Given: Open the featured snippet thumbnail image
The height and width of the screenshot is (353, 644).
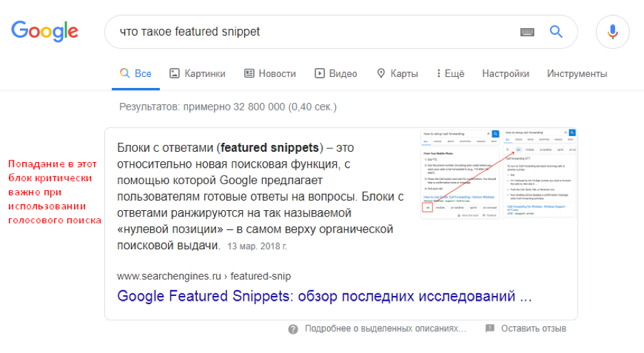Looking at the screenshot, I should (x=499, y=174).
